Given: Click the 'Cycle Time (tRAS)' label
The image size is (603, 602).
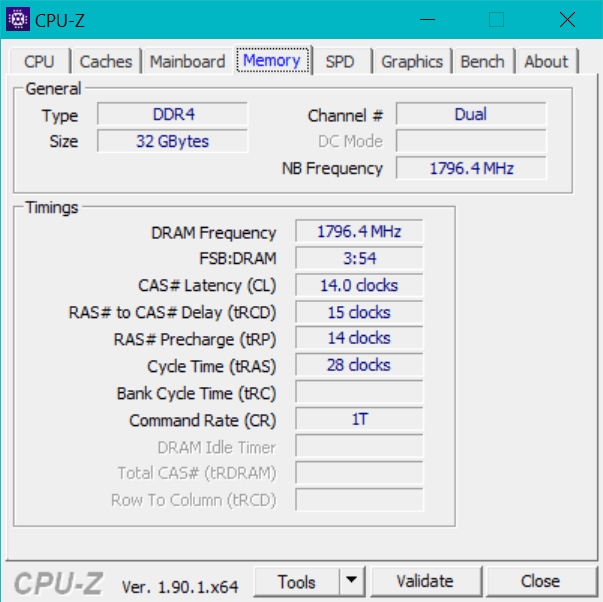Looking at the screenshot, I should (x=212, y=367).
